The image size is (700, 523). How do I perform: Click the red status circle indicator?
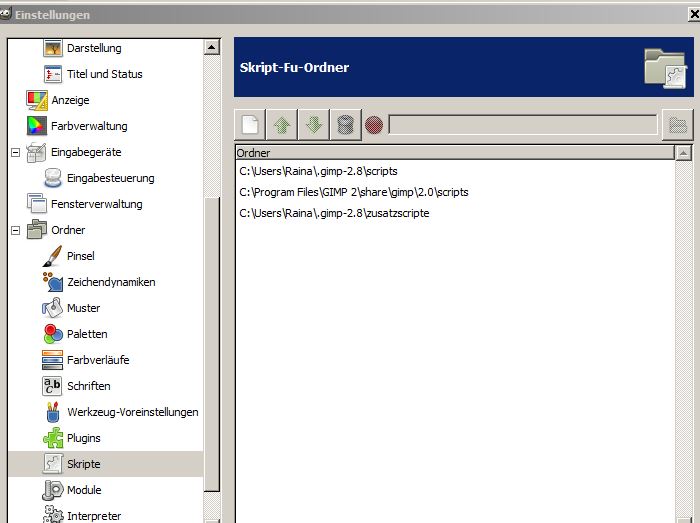pos(374,125)
